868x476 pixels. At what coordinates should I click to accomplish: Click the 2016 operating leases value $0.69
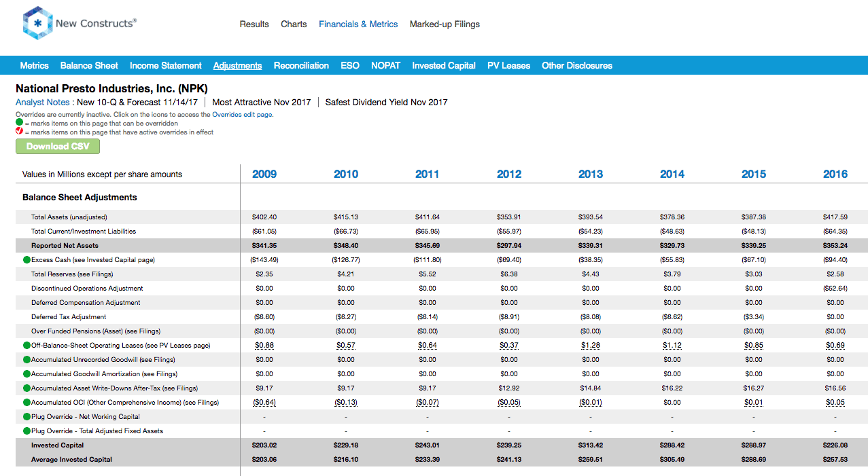click(x=835, y=346)
